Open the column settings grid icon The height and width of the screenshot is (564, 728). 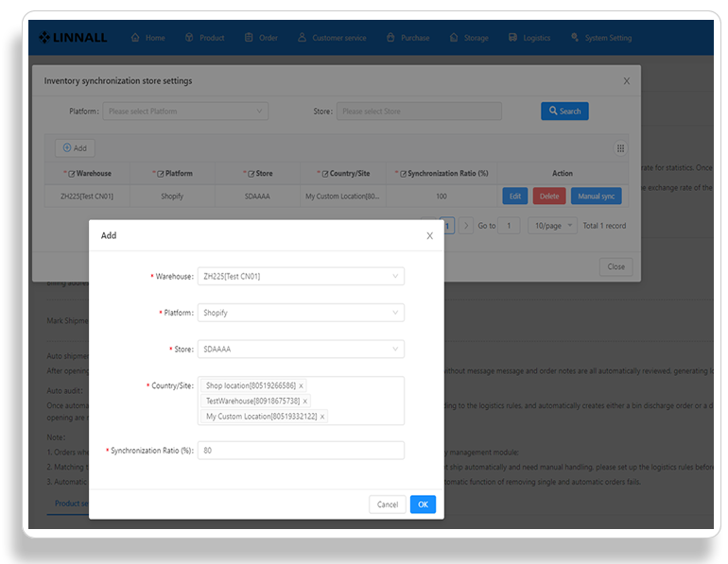point(620,148)
